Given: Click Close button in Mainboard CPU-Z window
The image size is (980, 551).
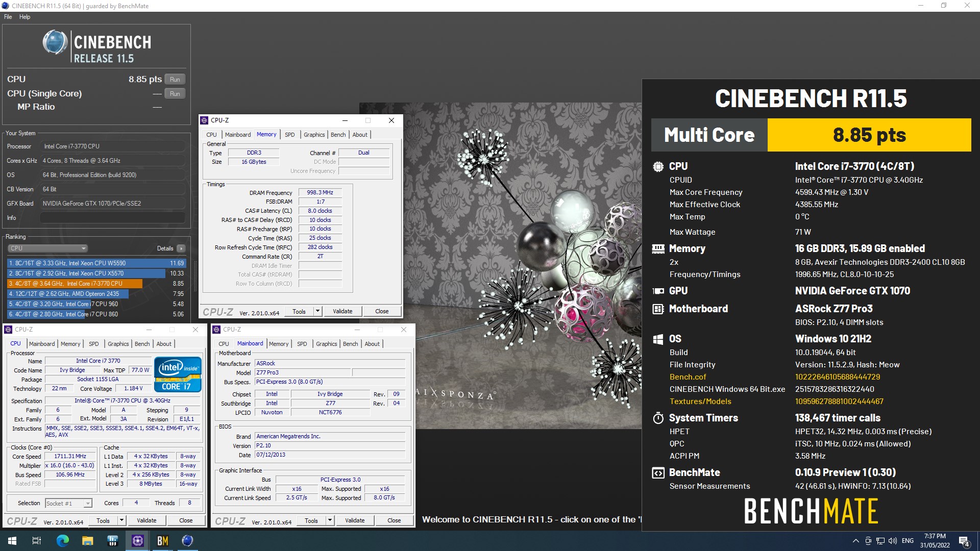Looking at the screenshot, I should pyautogui.click(x=394, y=520).
